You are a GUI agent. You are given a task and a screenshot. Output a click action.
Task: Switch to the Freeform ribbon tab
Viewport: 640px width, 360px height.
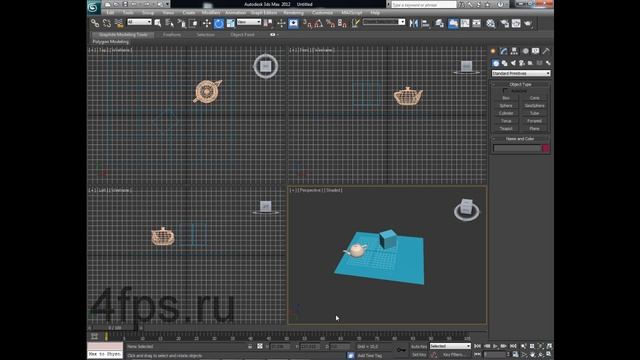pyautogui.click(x=172, y=35)
